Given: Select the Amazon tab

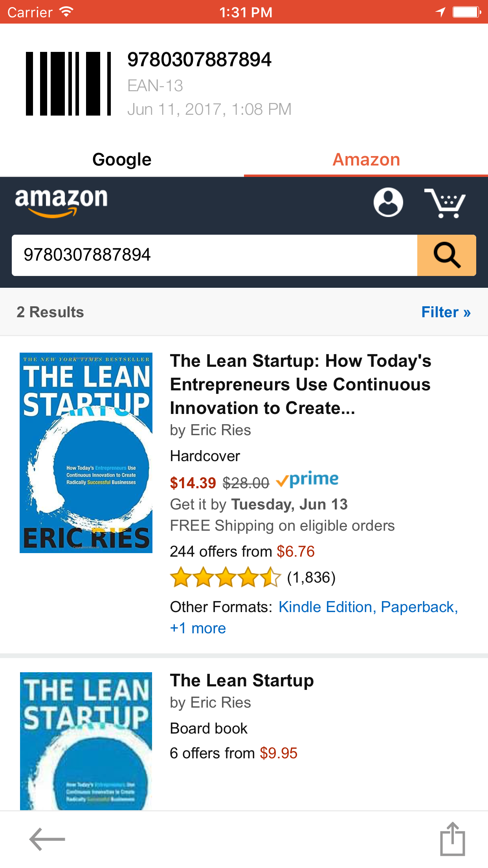Looking at the screenshot, I should click(366, 160).
